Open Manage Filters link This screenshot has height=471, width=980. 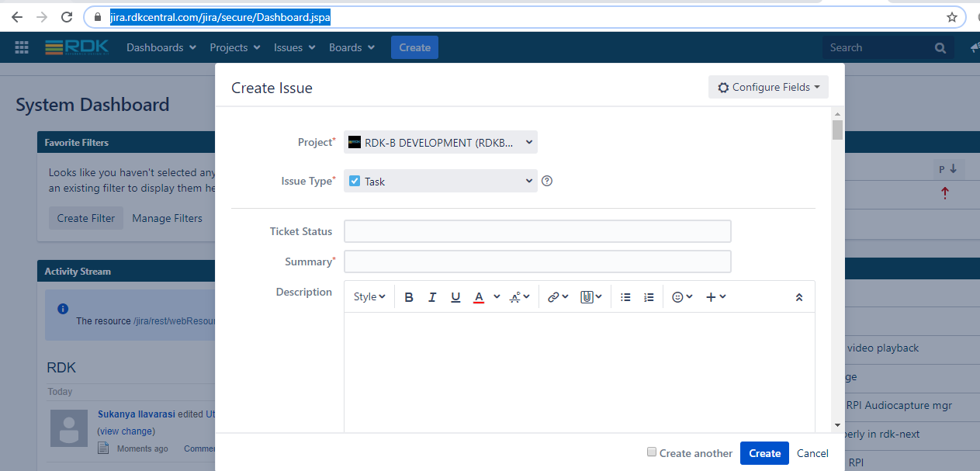(x=167, y=218)
